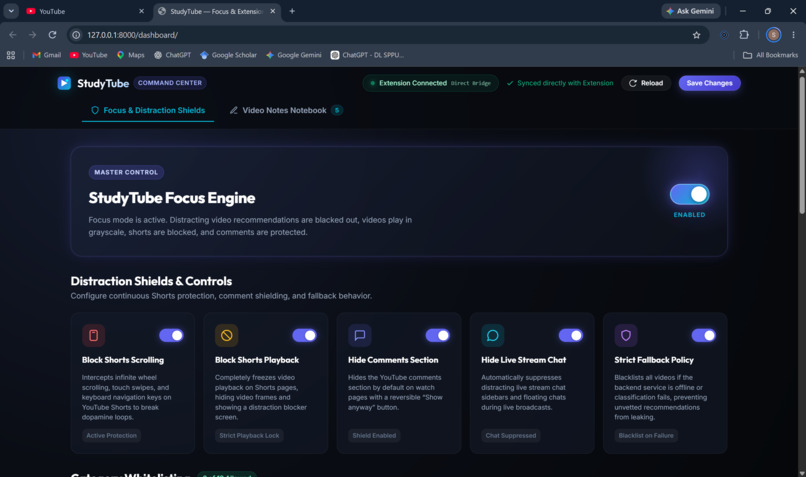
Task: Open a new browser tab
Action: click(x=292, y=11)
